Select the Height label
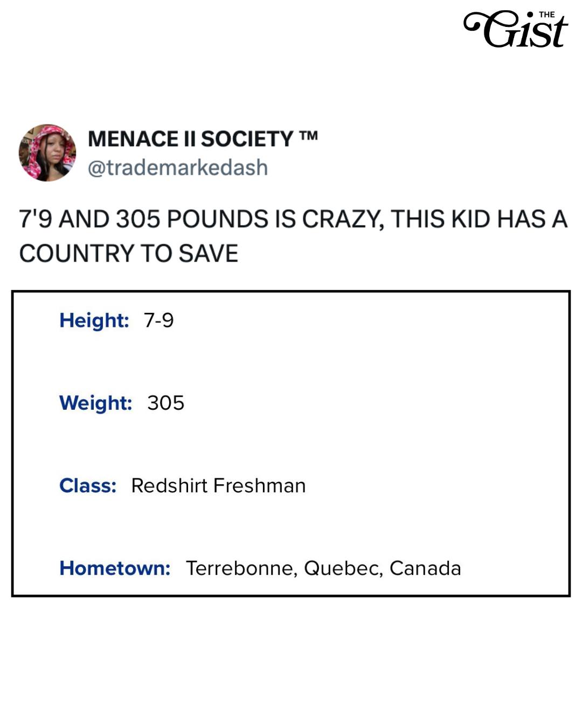This screenshot has width=582, height=728. coord(94,320)
